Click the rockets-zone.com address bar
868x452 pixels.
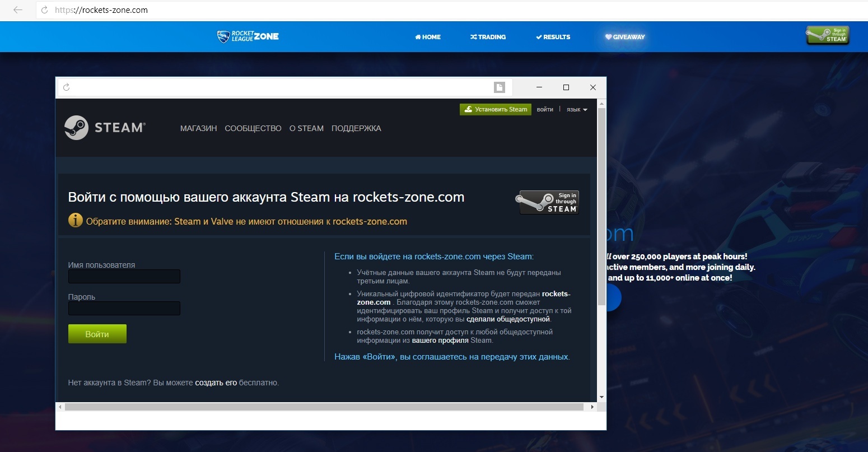448,10
